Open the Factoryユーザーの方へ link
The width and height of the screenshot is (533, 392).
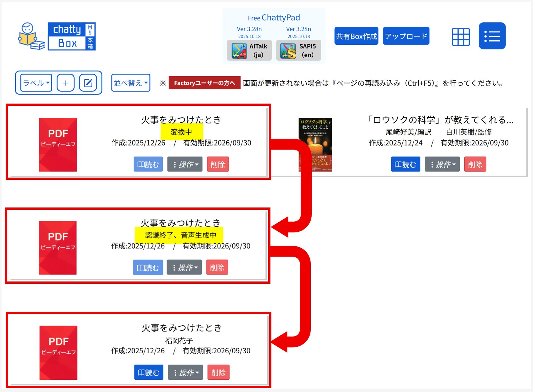[204, 83]
